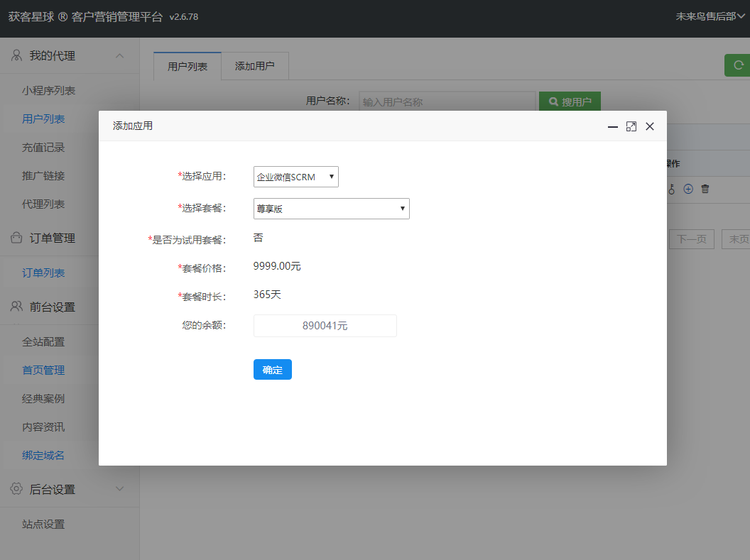Open 充值记录 in the sidebar
750x560 pixels.
click(x=43, y=148)
